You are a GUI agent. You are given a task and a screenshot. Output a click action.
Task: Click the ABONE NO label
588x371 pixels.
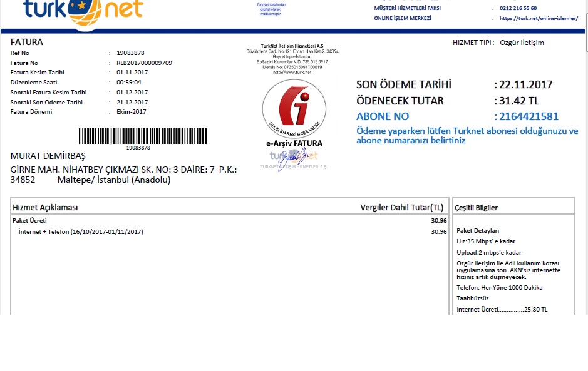(383, 116)
